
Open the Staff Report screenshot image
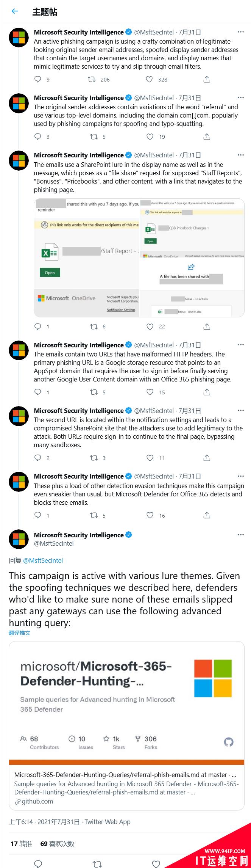click(x=87, y=257)
